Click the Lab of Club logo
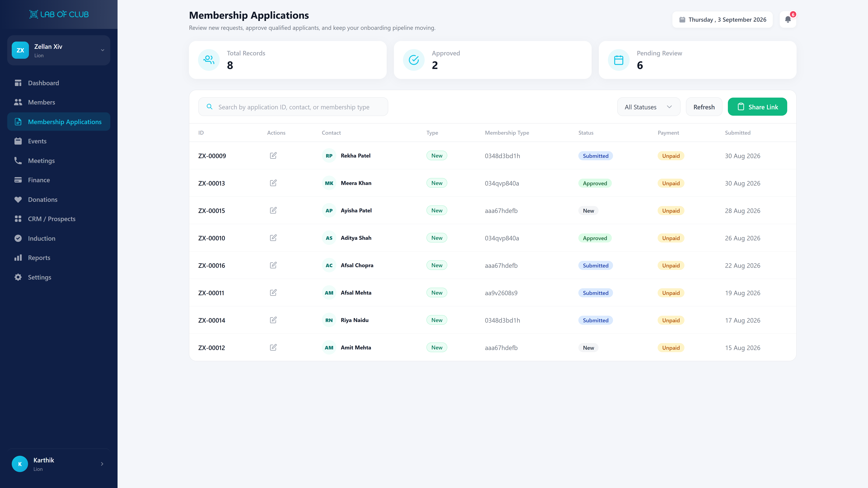 click(x=59, y=14)
